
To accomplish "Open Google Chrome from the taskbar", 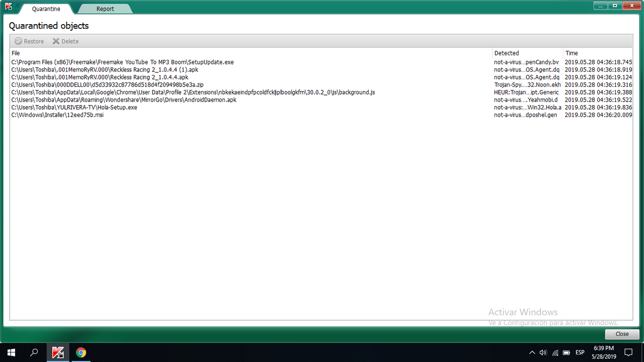I will (81, 352).
